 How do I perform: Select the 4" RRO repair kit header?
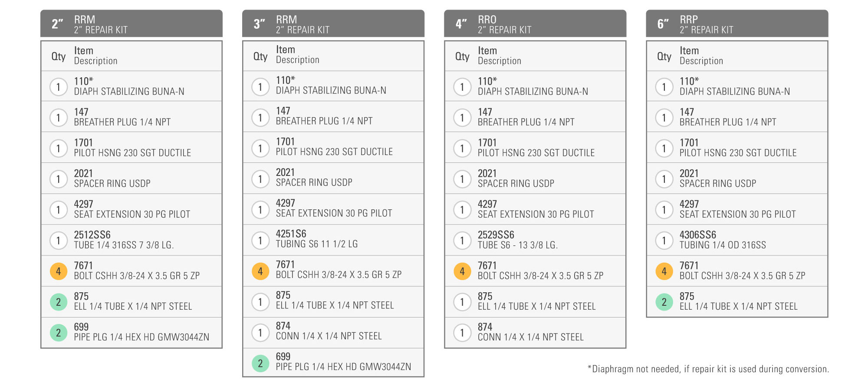click(535, 23)
